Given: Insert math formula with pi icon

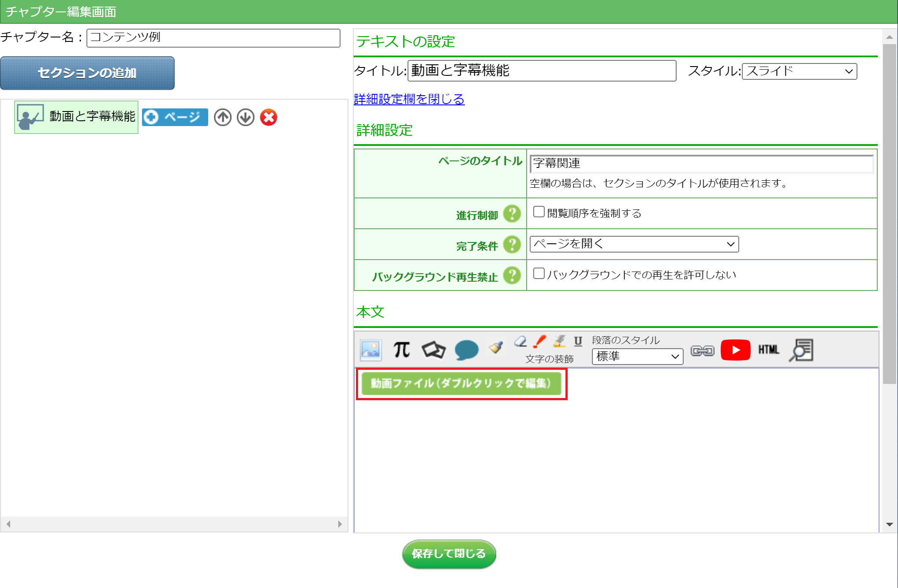Looking at the screenshot, I should coord(401,350).
